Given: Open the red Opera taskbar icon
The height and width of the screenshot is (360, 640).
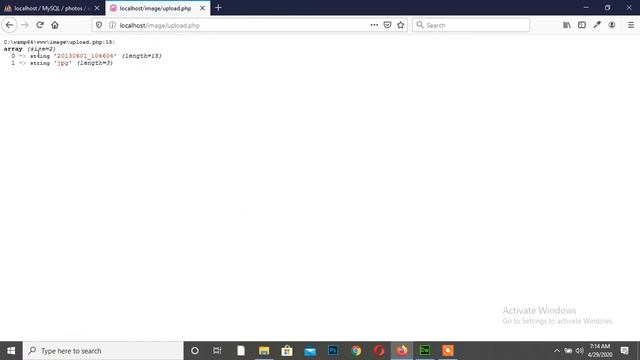Looking at the screenshot, I should coord(379,351).
